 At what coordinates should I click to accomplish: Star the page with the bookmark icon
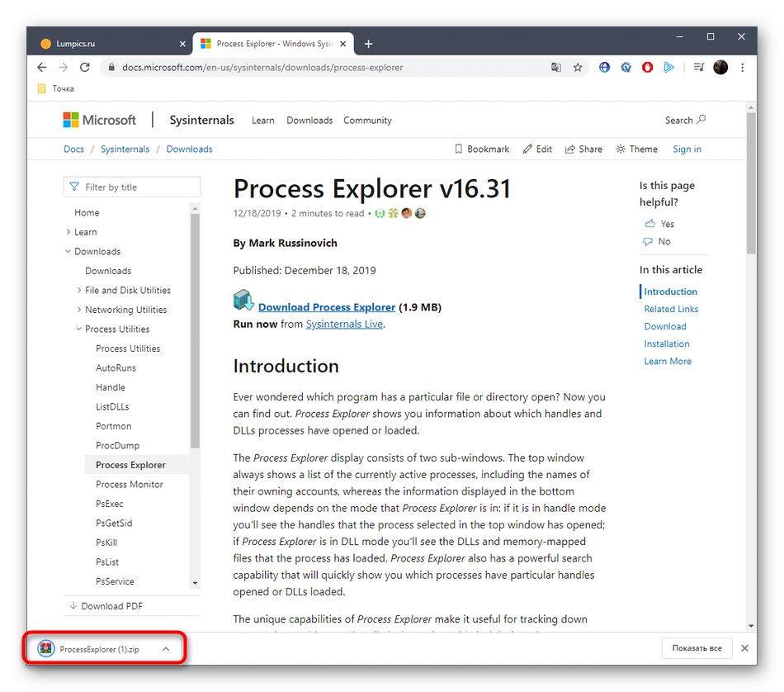(578, 68)
